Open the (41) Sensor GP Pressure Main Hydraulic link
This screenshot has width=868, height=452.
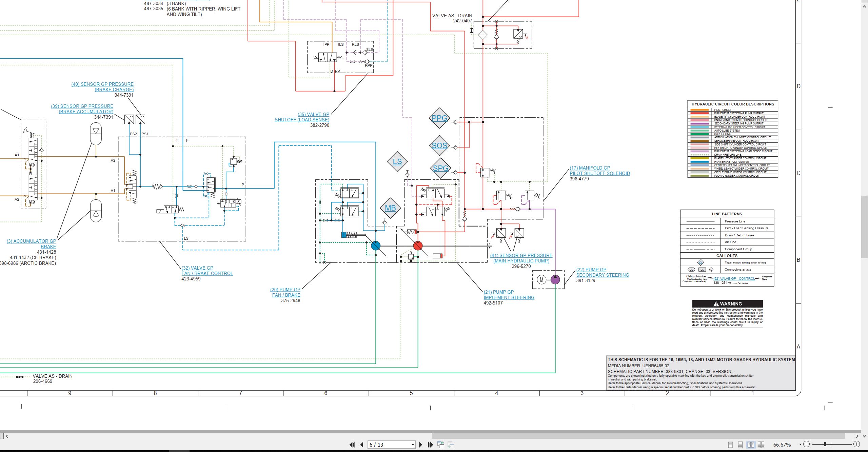521,258
